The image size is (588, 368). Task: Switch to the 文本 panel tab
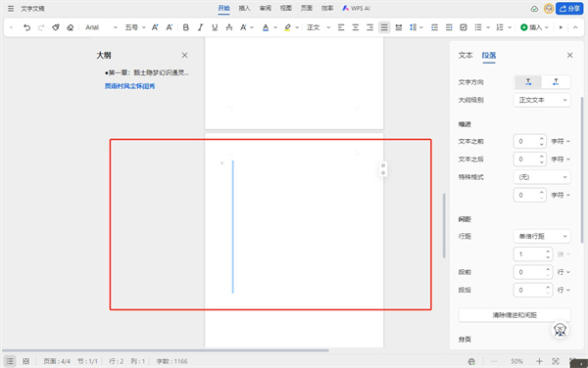(x=465, y=56)
